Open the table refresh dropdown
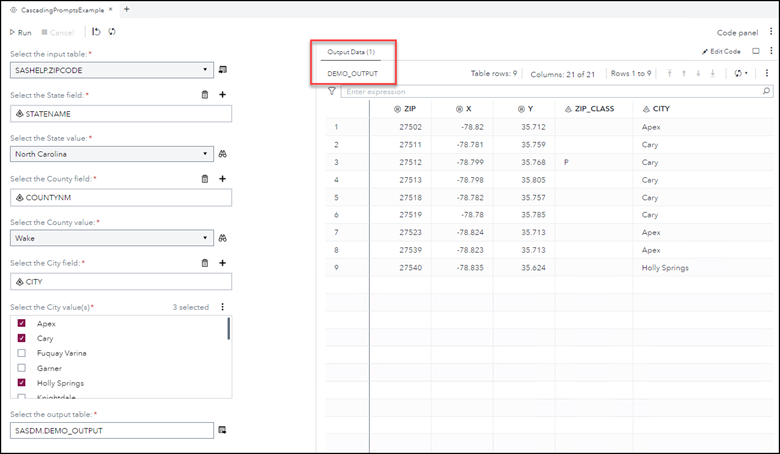Image resolution: width=780 pixels, height=454 pixels. pyautogui.click(x=741, y=74)
